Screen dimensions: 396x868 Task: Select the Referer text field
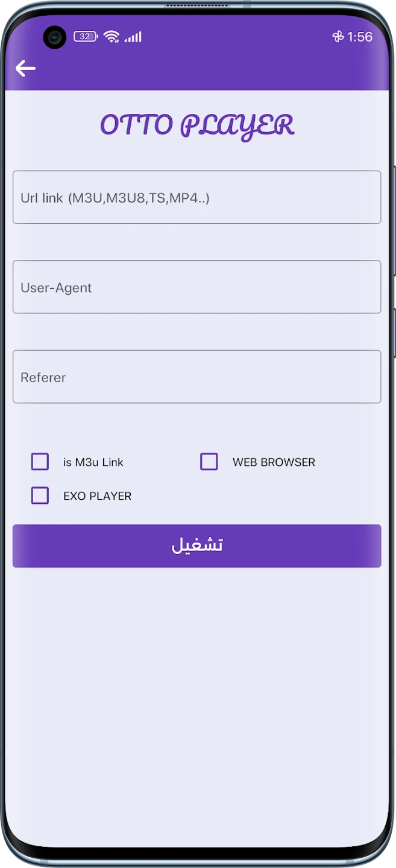point(196,377)
